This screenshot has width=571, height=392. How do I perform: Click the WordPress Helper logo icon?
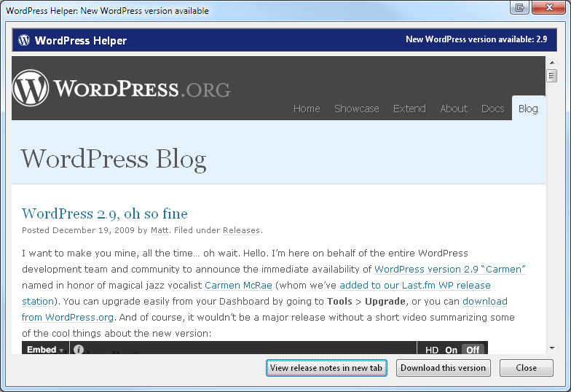pyautogui.click(x=24, y=40)
